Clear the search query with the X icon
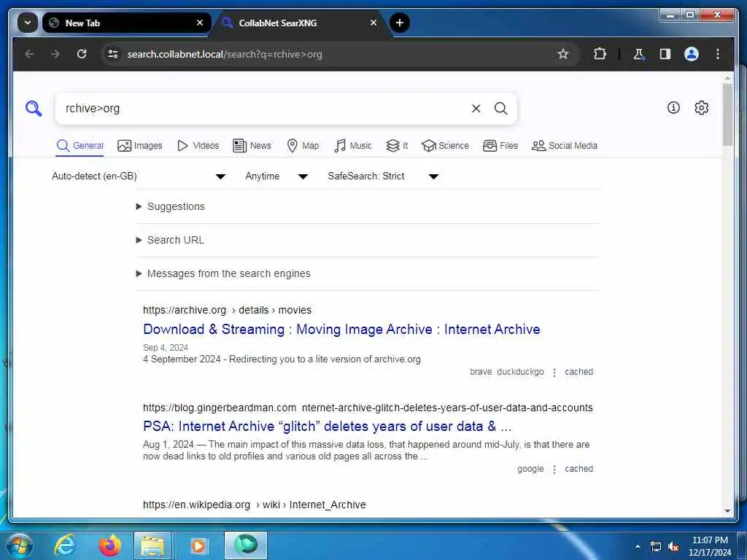Viewport: 747px width, 560px height. tap(476, 109)
